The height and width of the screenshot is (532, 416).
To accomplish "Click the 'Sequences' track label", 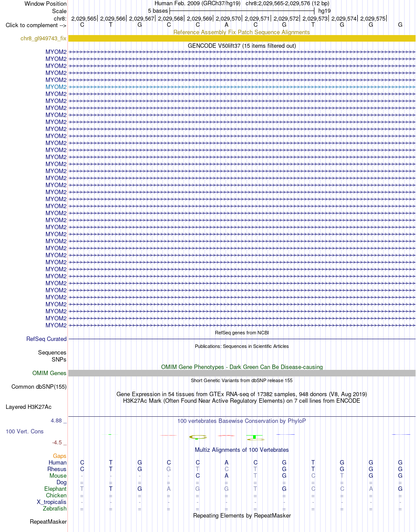I will pyautogui.click(x=52, y=353).
